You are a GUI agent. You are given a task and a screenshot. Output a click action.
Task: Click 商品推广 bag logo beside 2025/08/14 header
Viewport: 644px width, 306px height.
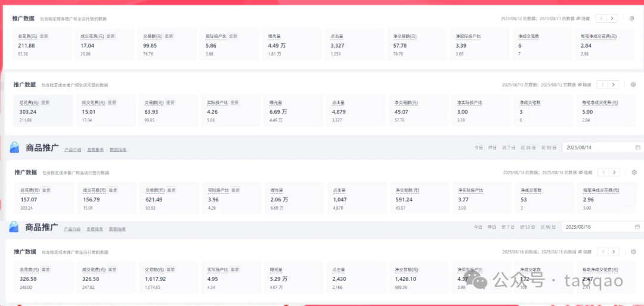pos(14,148)
